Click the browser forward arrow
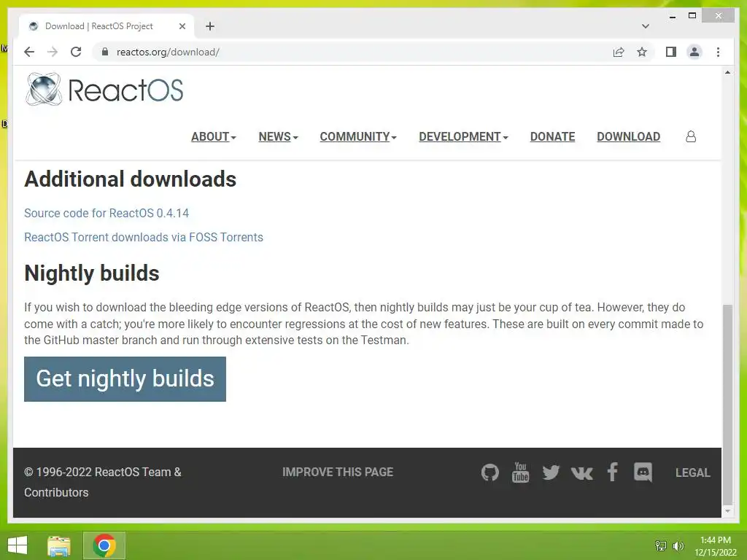The width and height of the screenshot is (747, 560). click(x=53, y=52)
